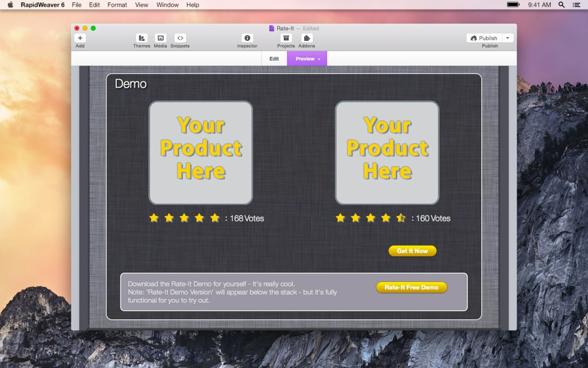Click the ': 160 Votes' text
This screenshot has width=588, height=368.
[431, 219]
